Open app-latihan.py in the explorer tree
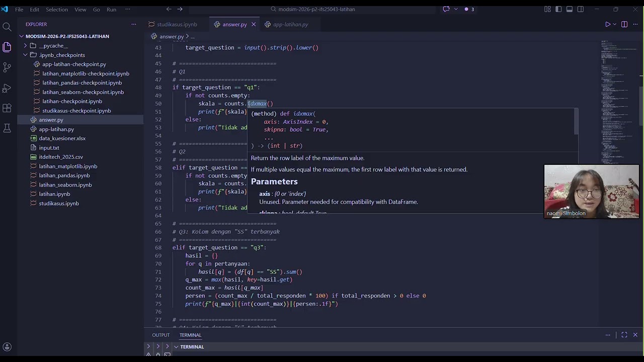The image size is (644, 362). coord(56,129)
